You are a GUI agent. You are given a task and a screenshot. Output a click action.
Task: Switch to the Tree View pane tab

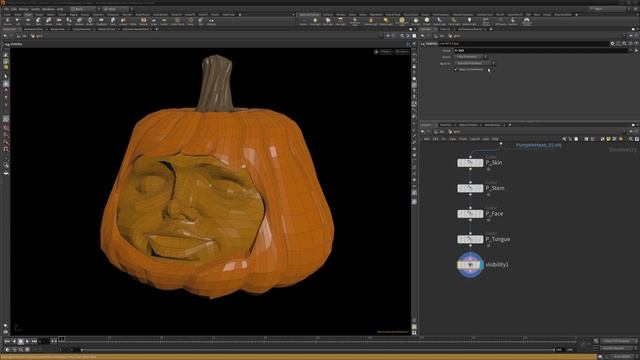click(446, 124)
